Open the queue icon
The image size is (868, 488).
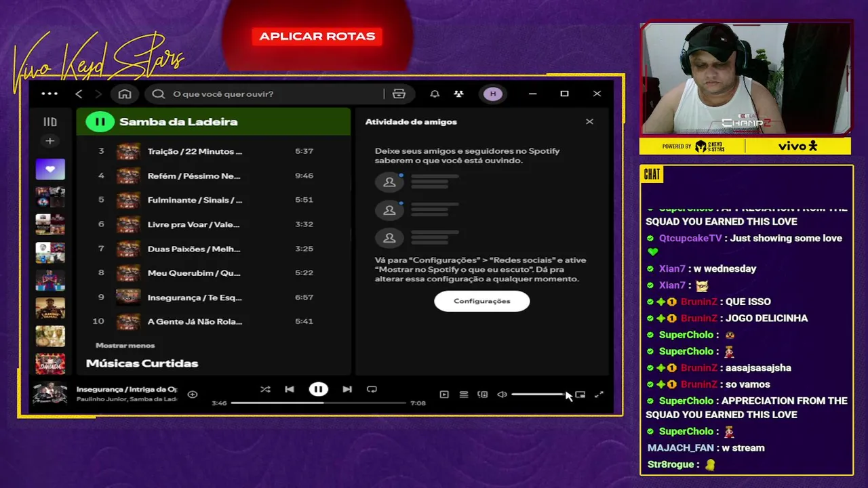(464, 394)
